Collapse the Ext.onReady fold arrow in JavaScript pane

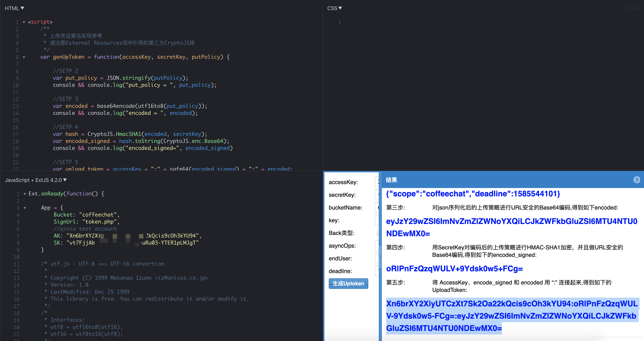[x=25, y=194]
